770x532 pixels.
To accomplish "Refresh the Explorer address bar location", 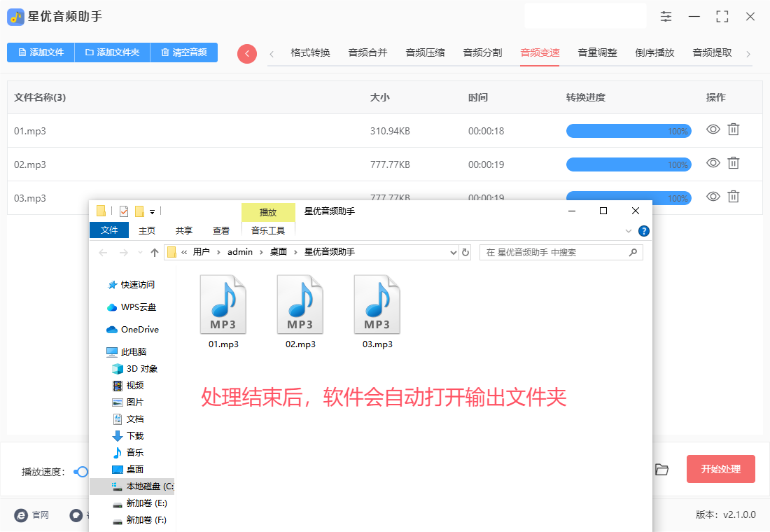I will (465, 253).
